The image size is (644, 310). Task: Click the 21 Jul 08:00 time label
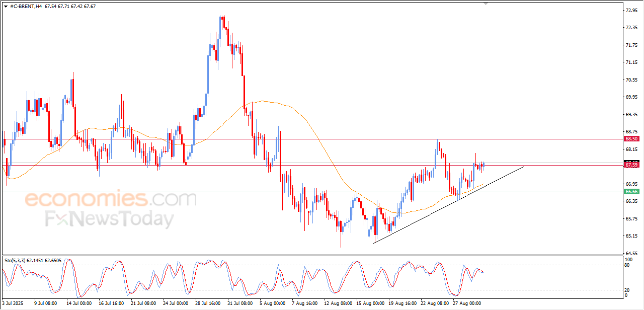[143, 303]
